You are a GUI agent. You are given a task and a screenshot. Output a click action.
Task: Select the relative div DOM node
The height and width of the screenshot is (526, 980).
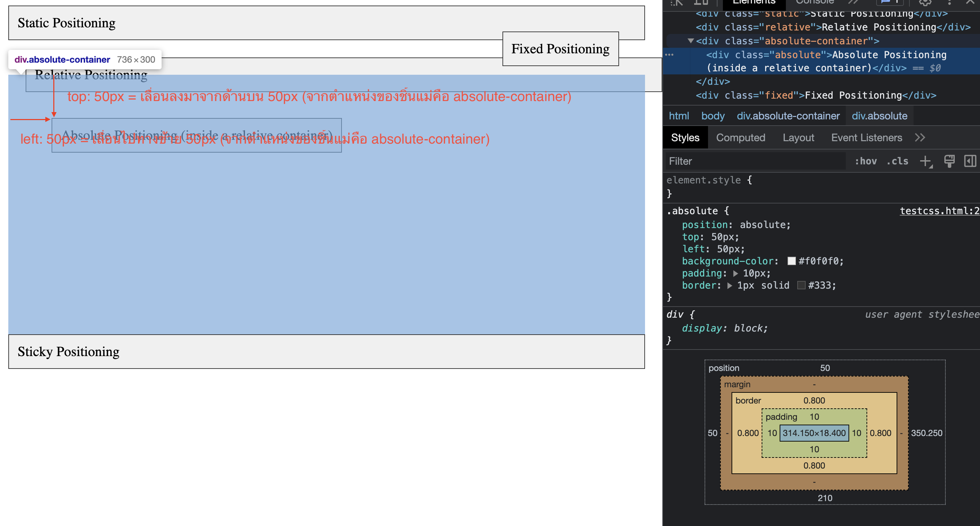point(833,27)
